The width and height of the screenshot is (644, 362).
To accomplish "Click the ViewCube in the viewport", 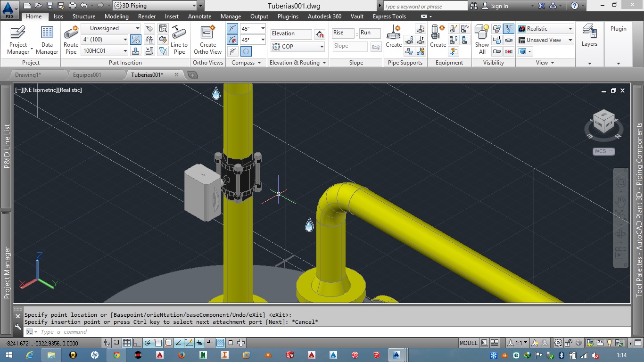I will coord(603,122).
